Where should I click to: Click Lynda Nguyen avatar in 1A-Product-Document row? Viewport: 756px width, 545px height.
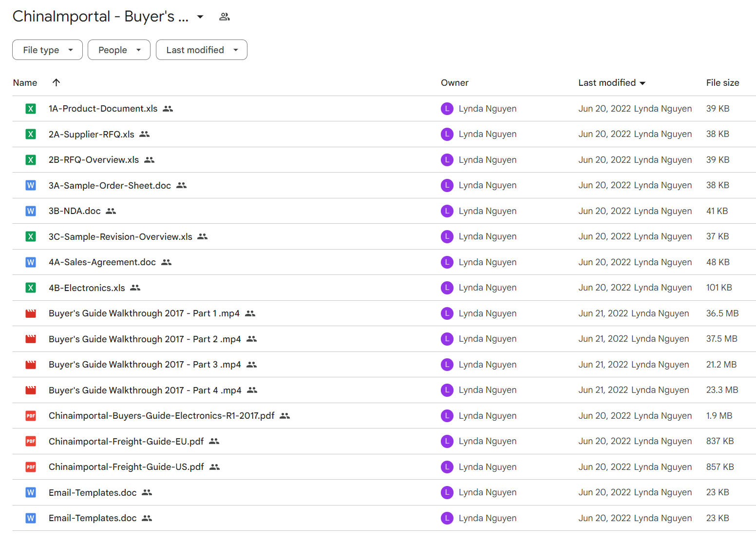click(447, 109)
